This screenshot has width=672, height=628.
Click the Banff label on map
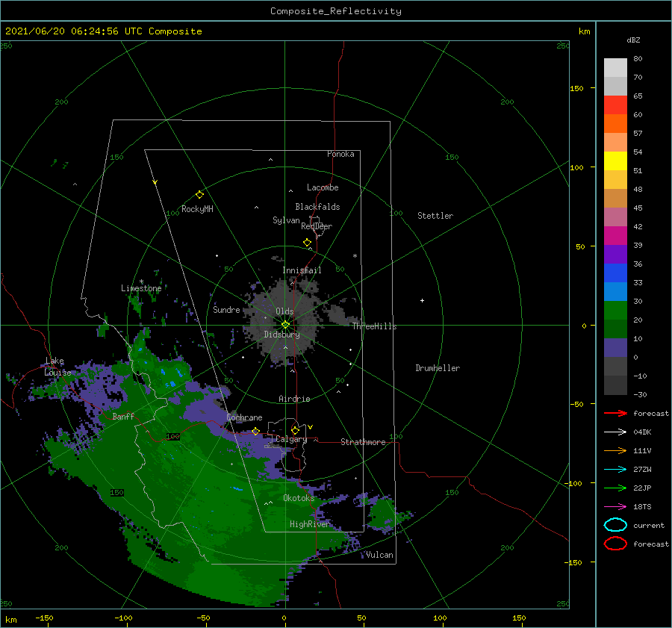coord(123,416)
